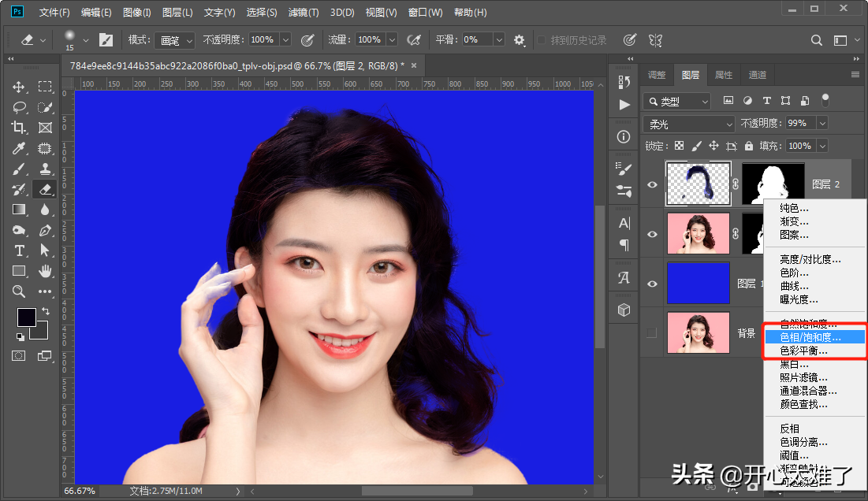Choose 曲线 adjustment entry
Viewport: 868px width, 501px height.
click(794, 286)
